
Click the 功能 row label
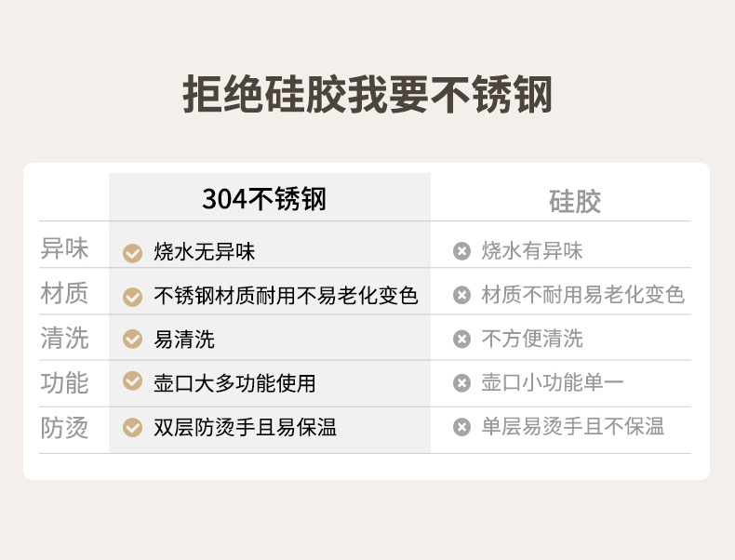coord(65,382)
